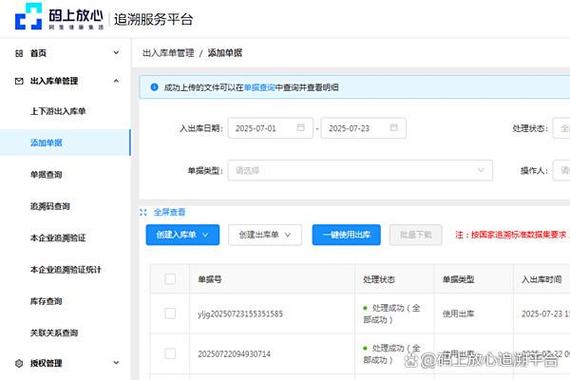Open calendar icon of end date 2025-07-23
Image resolution: width=570 pixels, height=380 pixels.
[394, 128]
